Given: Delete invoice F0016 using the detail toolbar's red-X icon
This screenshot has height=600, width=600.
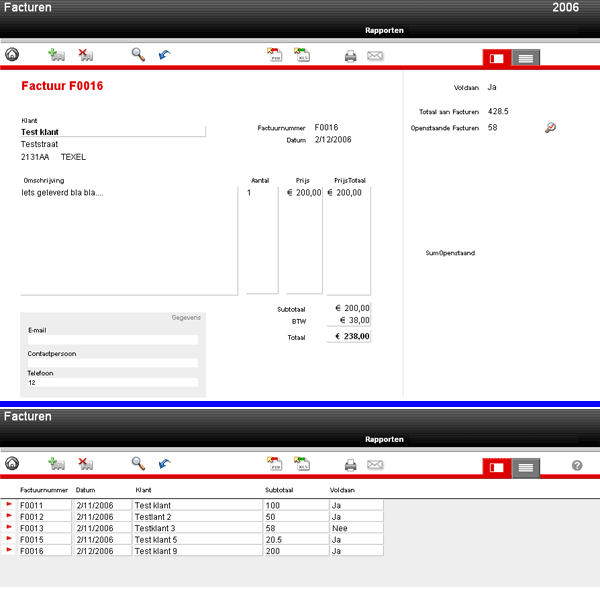Looking at the screenshot, I should pyautogui.click(x=86, y=55).
